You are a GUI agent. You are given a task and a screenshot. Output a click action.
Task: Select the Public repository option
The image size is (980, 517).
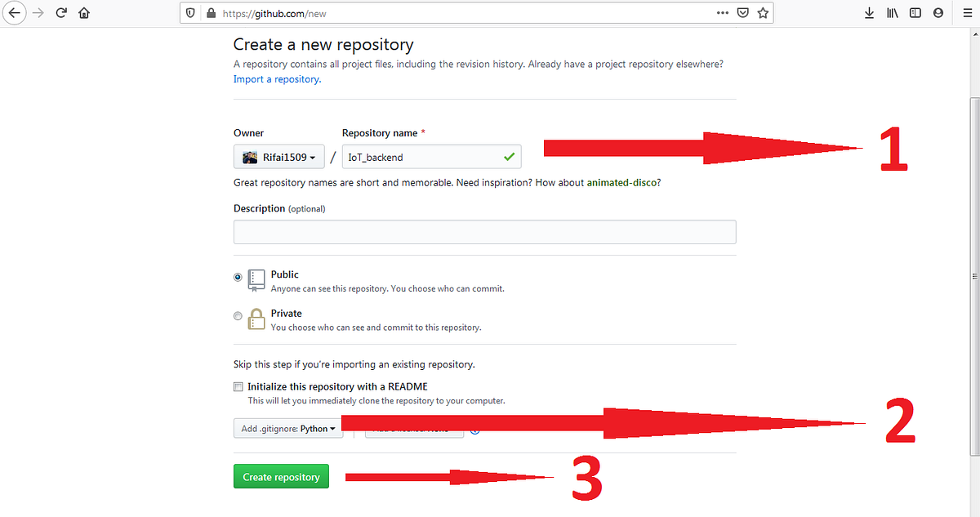click(x=238, y=277)
